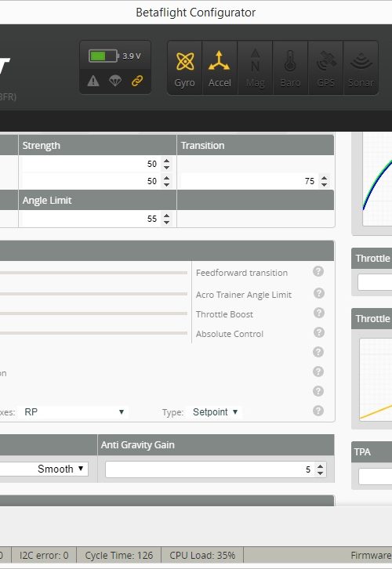This screenshot has height=569, width=392.
Task: Increase the Angle Limit value
Action: tap(166, 216)
